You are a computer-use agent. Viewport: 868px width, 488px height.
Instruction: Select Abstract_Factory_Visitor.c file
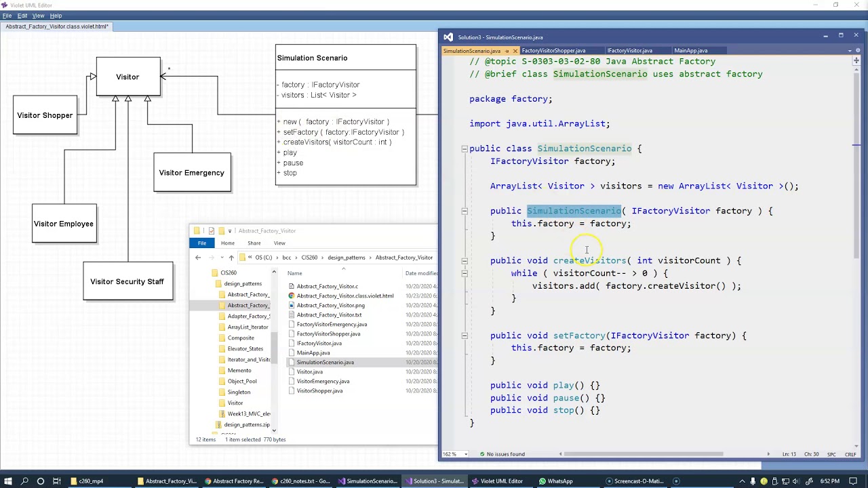click(327, 287)
